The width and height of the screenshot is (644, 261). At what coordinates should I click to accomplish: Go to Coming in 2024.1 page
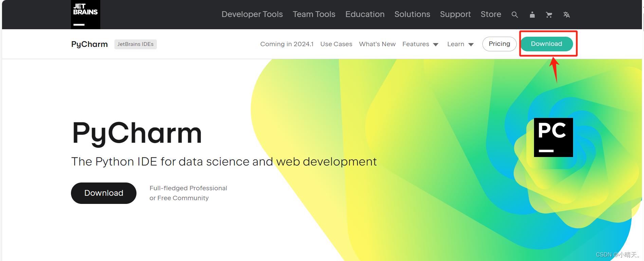tap(287, 44)
